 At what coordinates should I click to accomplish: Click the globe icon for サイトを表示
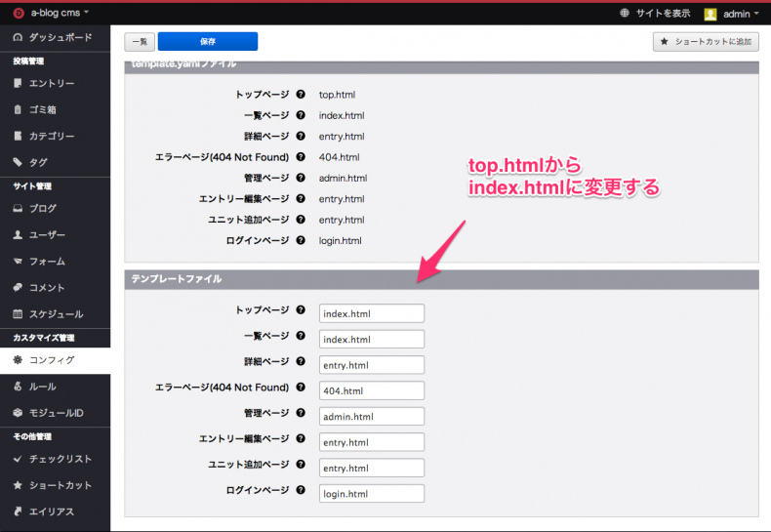(625, 14)
